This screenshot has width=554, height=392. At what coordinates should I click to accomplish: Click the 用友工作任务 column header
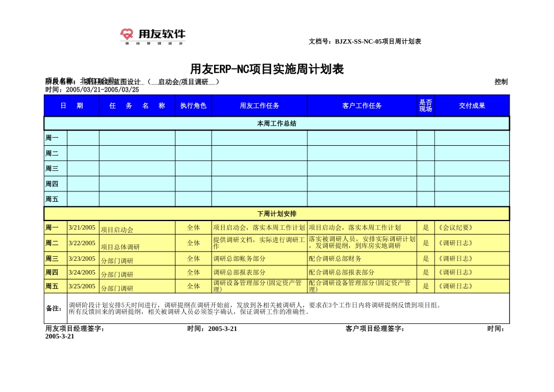point(260,106)
